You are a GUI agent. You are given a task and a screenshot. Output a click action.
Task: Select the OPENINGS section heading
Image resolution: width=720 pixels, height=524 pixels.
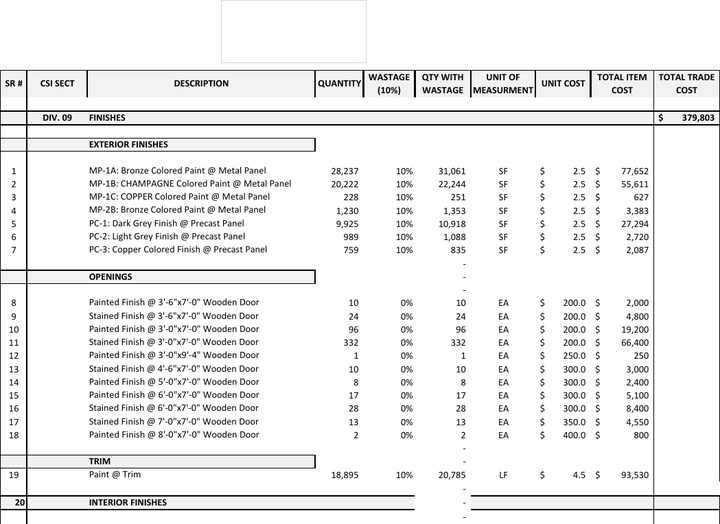tap(111, 277)
